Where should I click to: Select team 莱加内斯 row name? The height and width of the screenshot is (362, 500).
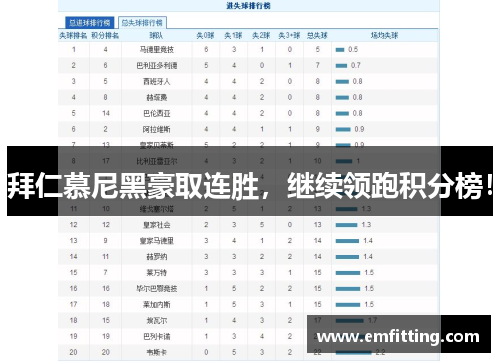point(156,305)
